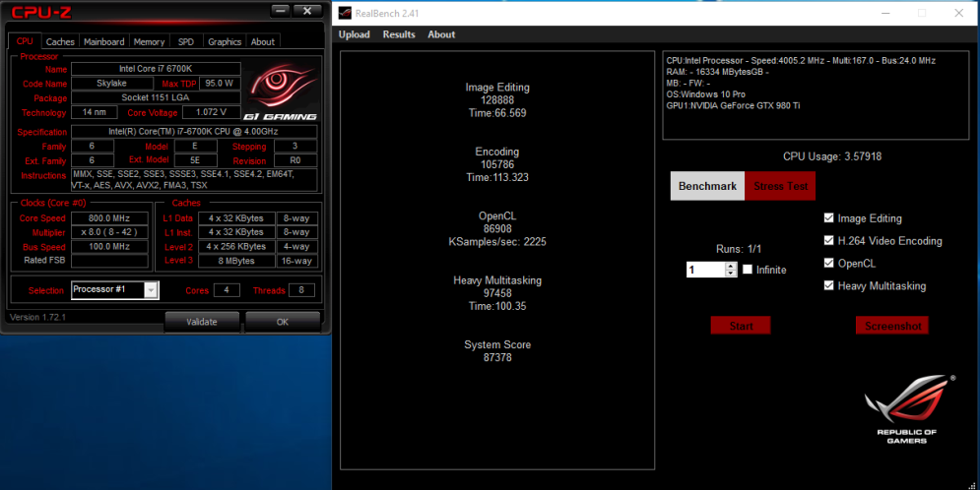The width and height of the screenshot is (980, 490).
Task: Uncheck Heavy Multitasking test
Action: [x=828, y=285]
